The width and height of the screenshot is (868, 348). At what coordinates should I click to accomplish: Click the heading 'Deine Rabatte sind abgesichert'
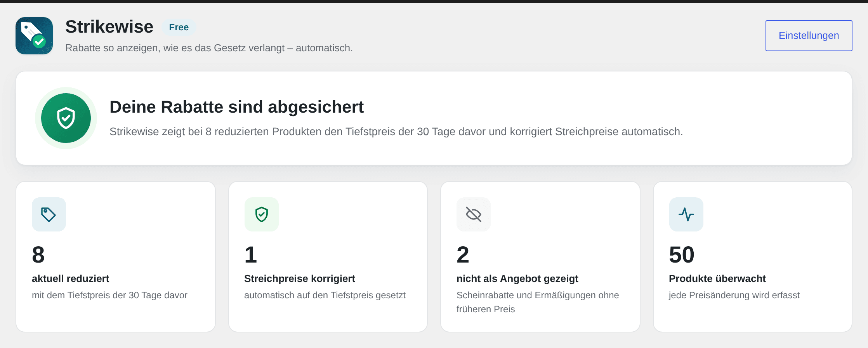coord(236,107)
